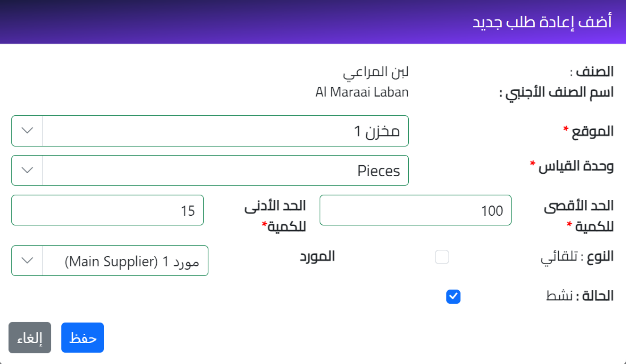The width and height of the screenshot is (626, 364).
Task: Click the chevron arrow of the الموقع dropdown
Action: (27, 131)
